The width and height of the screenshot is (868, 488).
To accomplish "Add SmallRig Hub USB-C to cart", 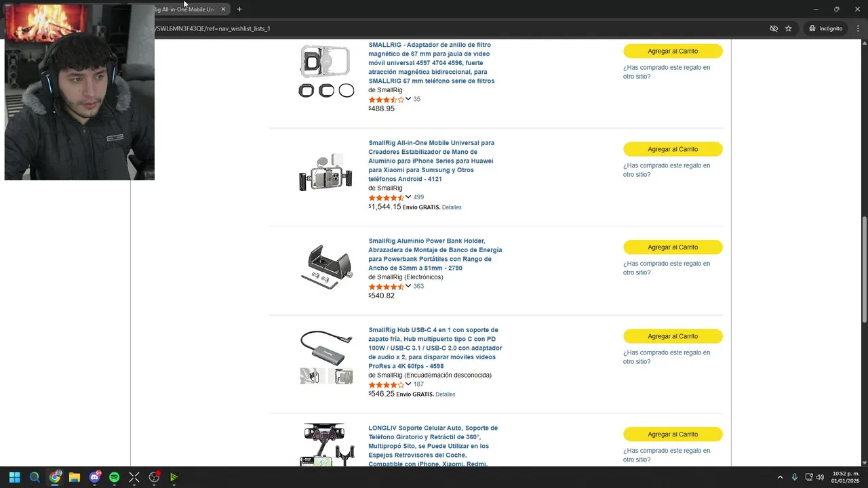I will click(672, 336).
